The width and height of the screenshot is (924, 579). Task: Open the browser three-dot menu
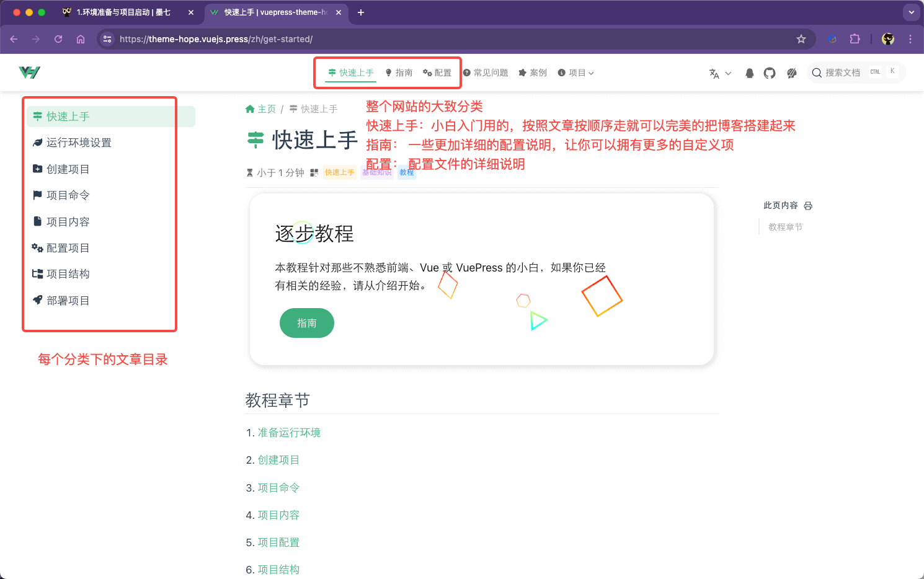coord(910,39)
